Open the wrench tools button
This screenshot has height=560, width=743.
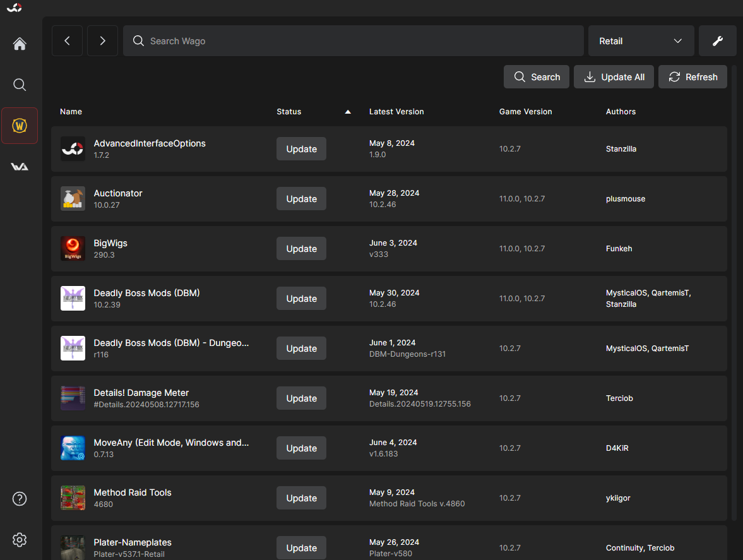[x=717, y=41]
